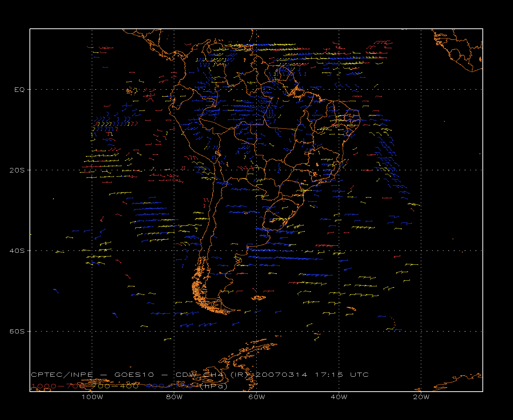Click the 20070314 date stamp
The image size is (513, 420).
282,375
